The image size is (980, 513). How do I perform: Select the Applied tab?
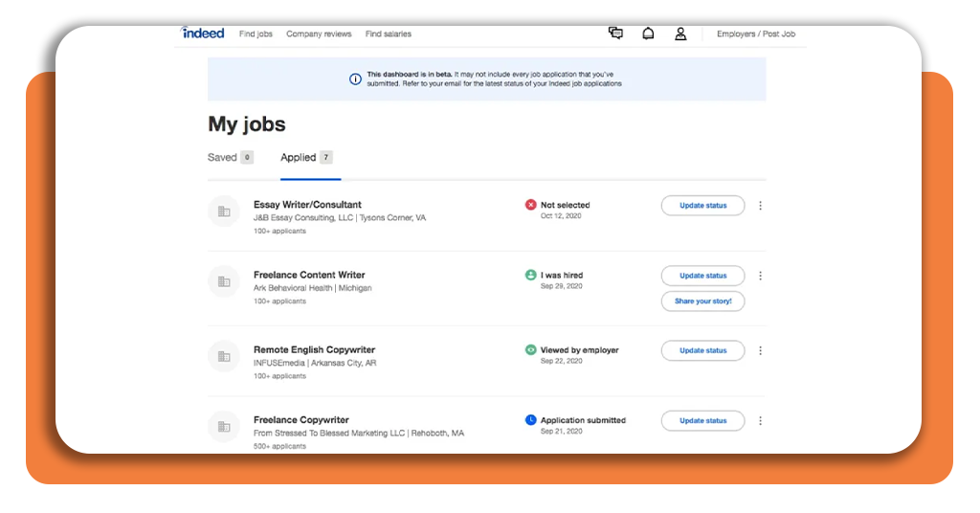[306, 158]
